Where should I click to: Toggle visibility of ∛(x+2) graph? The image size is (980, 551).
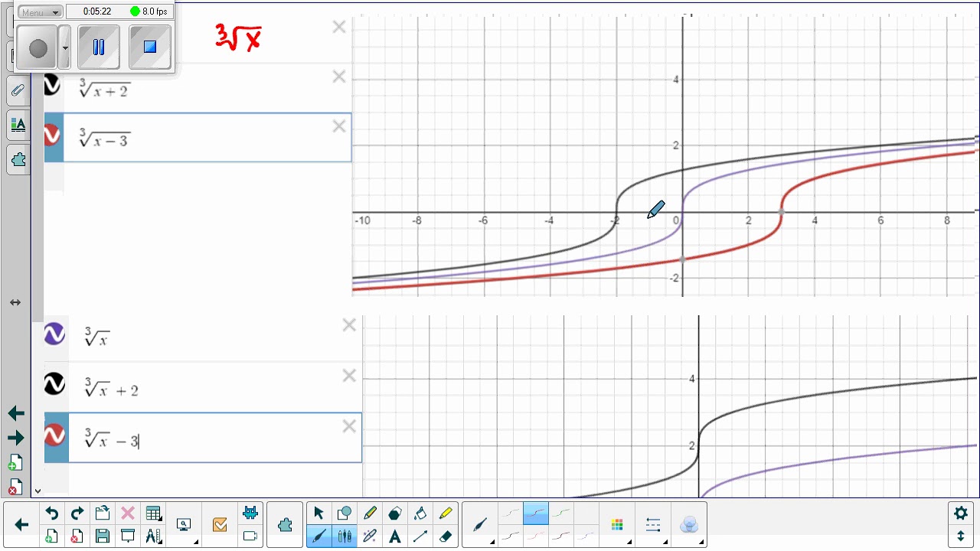[52, 85]
